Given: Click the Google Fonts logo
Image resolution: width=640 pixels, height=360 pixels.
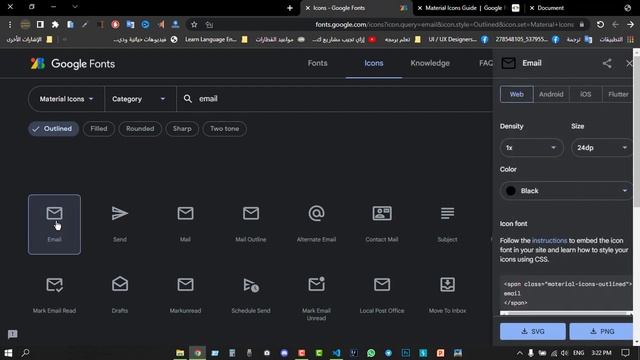Looking at the screenshot, I should tap(73, 64).
